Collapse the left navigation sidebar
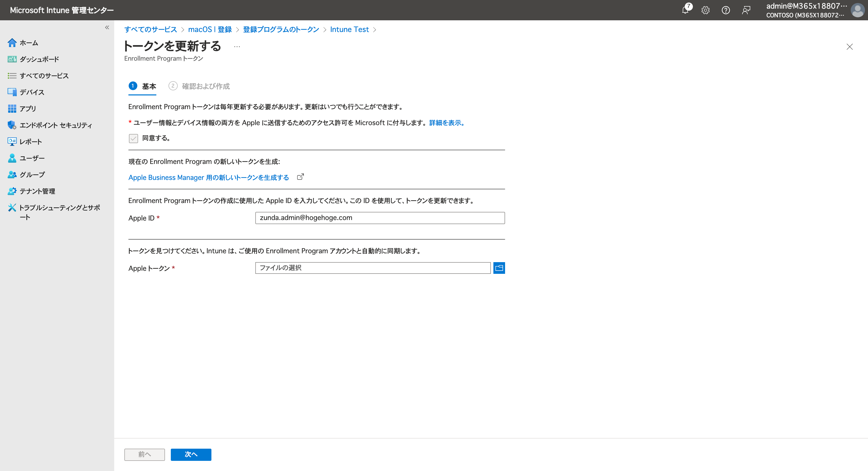 [x=107, y=27]
